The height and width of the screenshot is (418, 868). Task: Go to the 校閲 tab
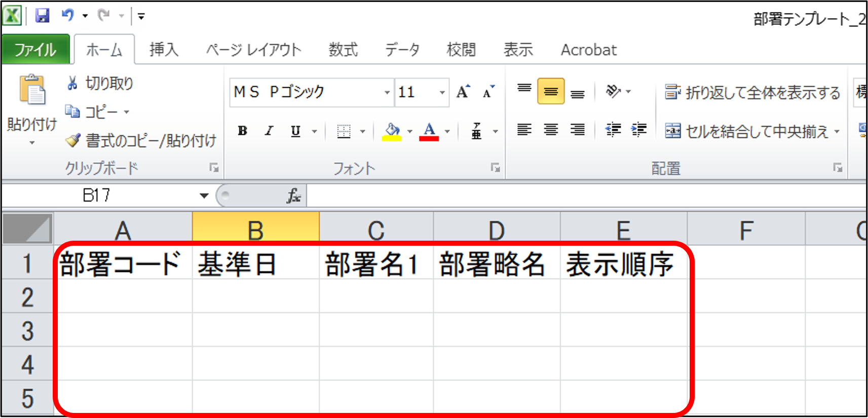(x=461, y=50)
